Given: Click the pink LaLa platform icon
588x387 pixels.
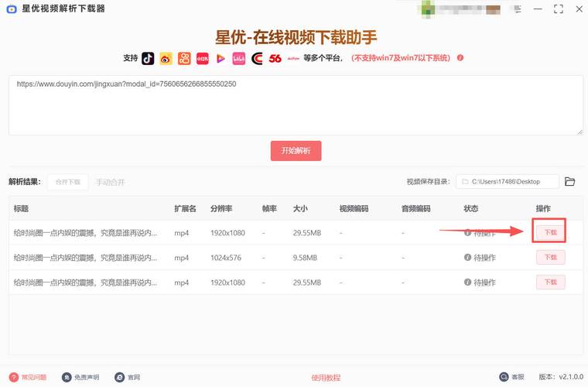Looking at the screenshot, I should pyautogui.click(x=239, y=58).
